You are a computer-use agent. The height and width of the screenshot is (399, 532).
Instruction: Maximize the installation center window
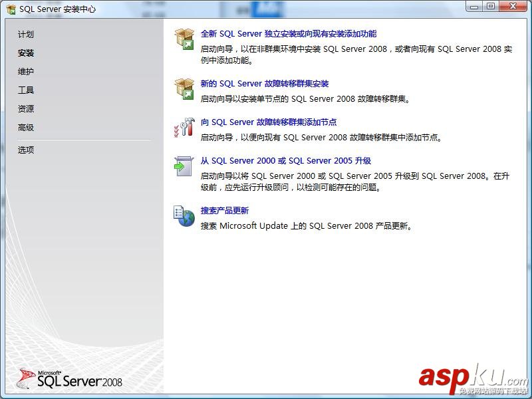(491, 7)
